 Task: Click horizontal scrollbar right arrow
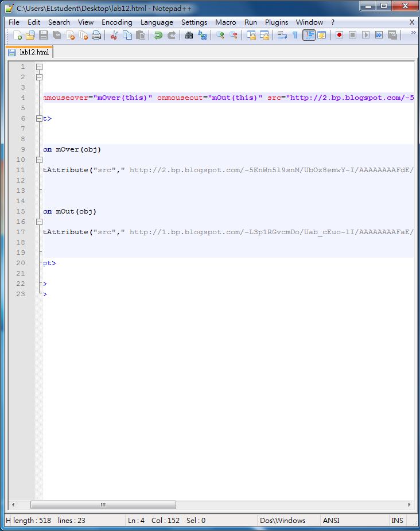410,505
